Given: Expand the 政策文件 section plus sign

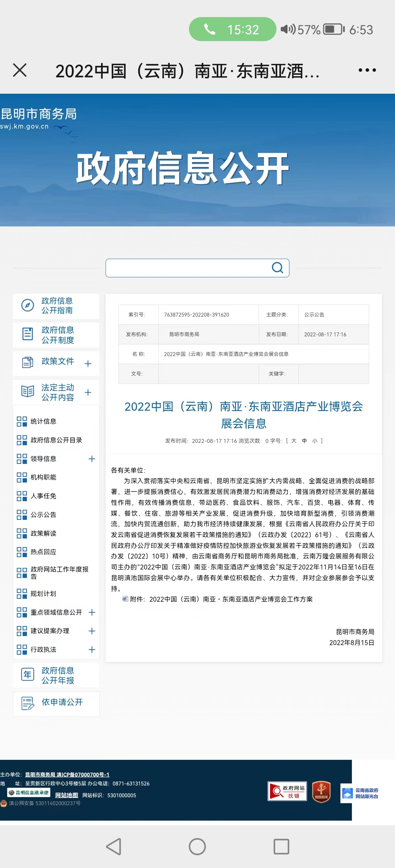Looking at the screenshot, I should (x=88, y=364).
